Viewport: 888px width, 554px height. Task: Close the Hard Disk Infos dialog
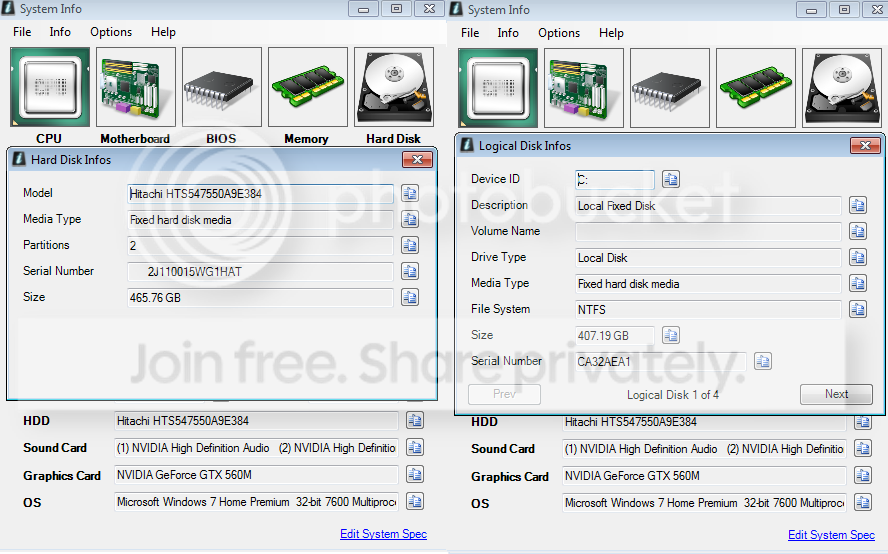417,160
